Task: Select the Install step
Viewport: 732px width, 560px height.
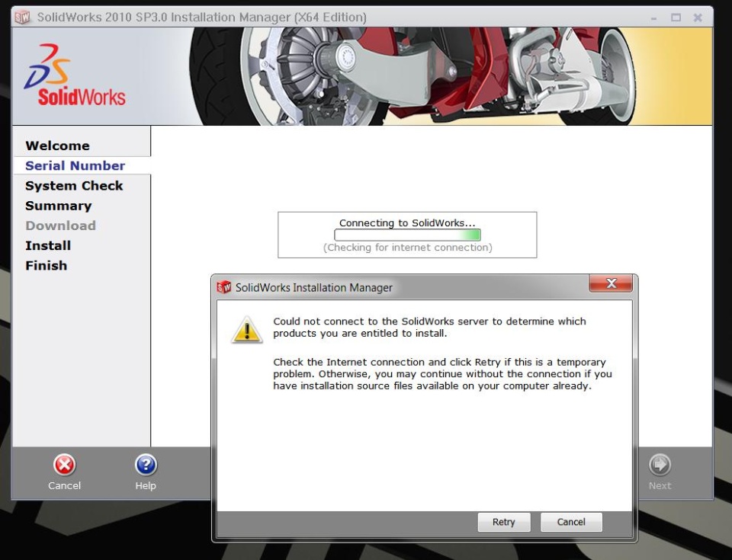Action: (x=48, y=245)
